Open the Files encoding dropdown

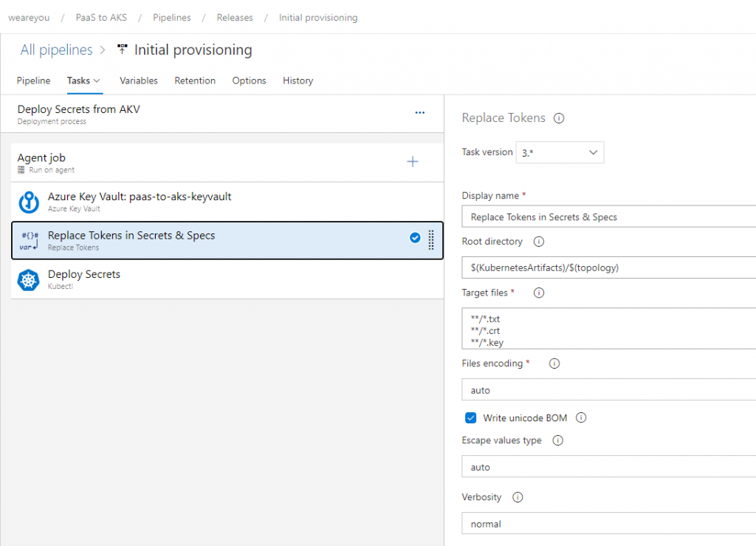608,389
